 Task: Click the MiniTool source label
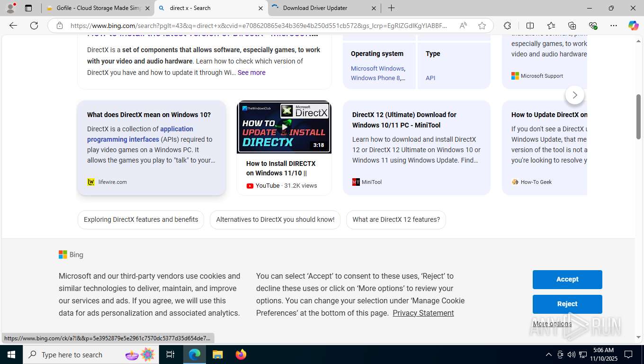pos(372,182)
